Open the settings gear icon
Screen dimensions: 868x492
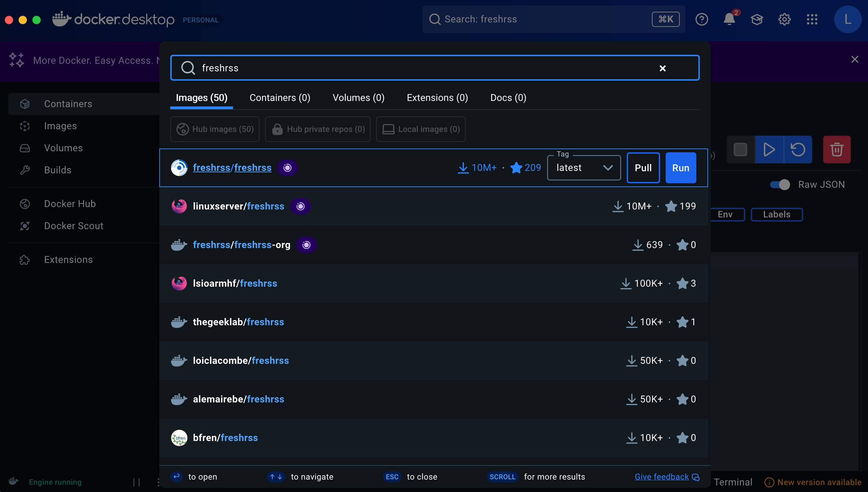(784, 19)
